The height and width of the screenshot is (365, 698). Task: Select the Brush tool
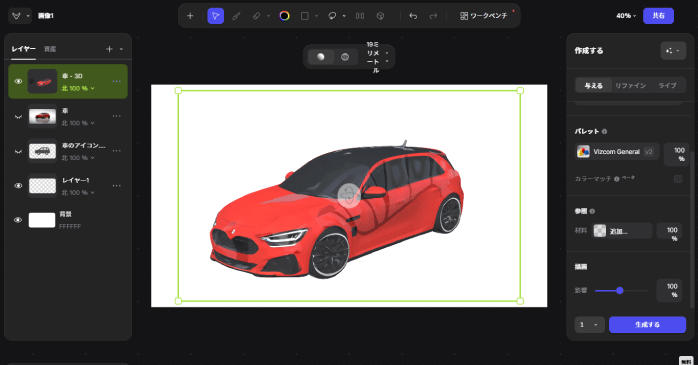click(236, 16)
